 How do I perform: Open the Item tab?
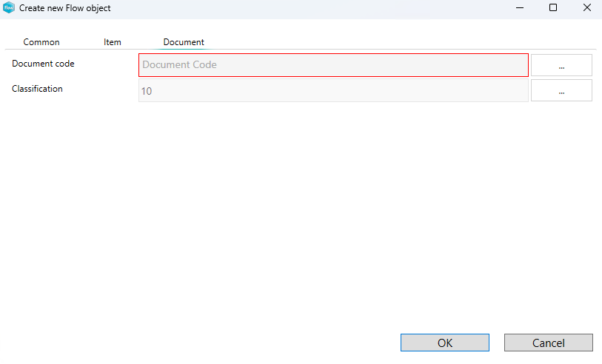pos(113,42)
